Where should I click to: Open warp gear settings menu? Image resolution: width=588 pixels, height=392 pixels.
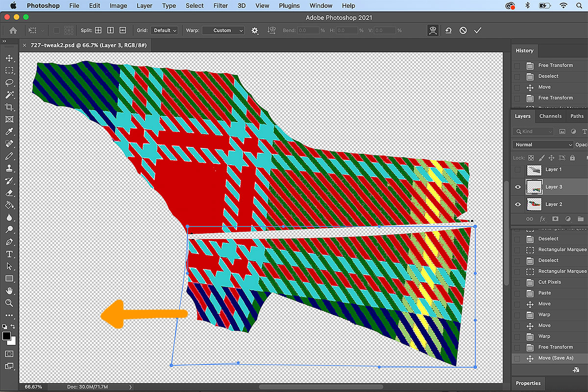(255, 30)
